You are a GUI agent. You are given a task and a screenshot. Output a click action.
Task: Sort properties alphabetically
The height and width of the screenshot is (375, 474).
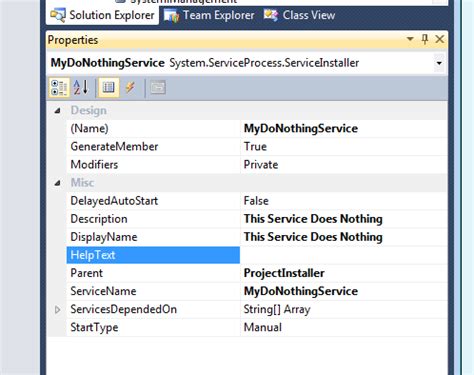click(x=81, y=88)
